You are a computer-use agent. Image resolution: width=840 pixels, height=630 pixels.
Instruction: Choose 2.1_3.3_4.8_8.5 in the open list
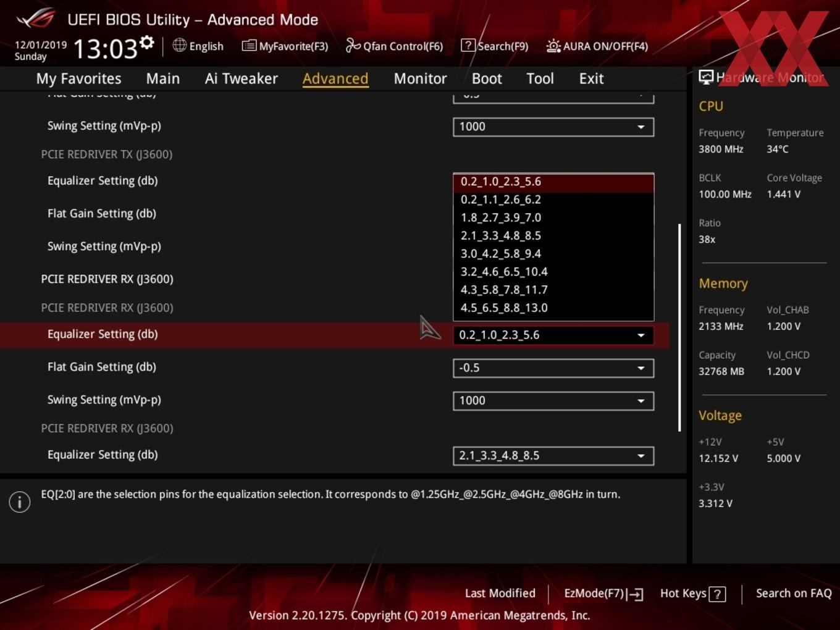pyautogui.click(x=553, y=235)
